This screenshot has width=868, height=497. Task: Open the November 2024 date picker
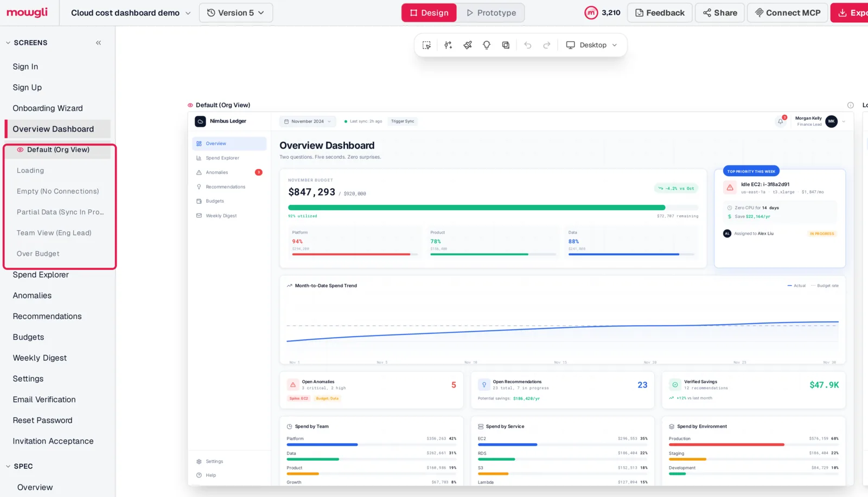[x=308, y=121]
